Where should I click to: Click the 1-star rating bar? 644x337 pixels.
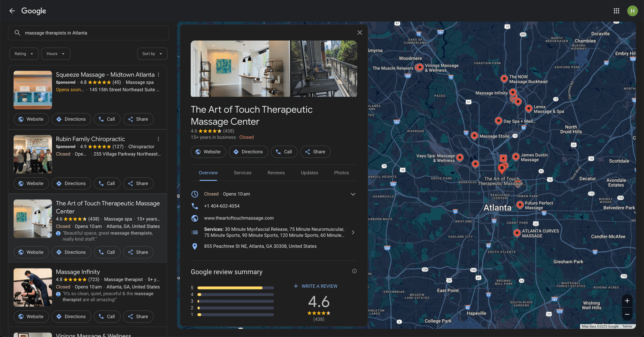click(x=235, y=315)
